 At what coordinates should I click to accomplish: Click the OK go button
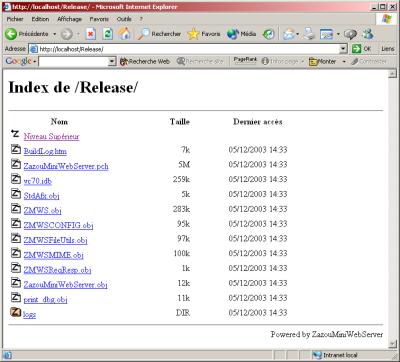pyautogui.click(x=362, y=49)
